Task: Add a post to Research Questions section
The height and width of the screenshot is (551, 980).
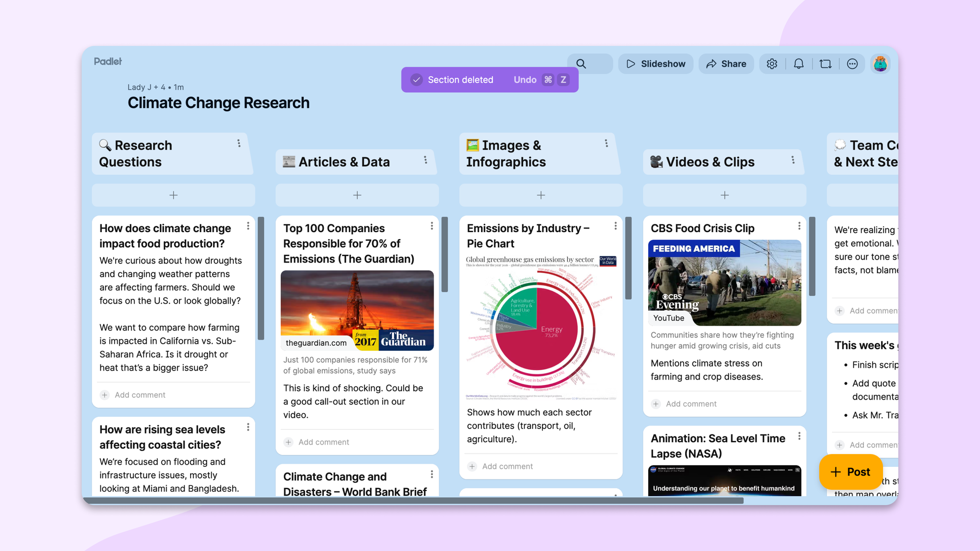Action: pos(173,195)
